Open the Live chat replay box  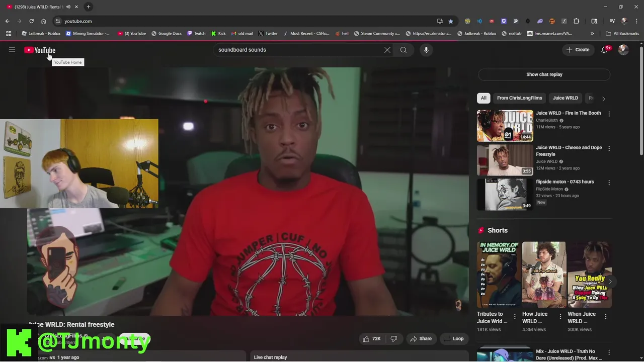tap(359, 357)
